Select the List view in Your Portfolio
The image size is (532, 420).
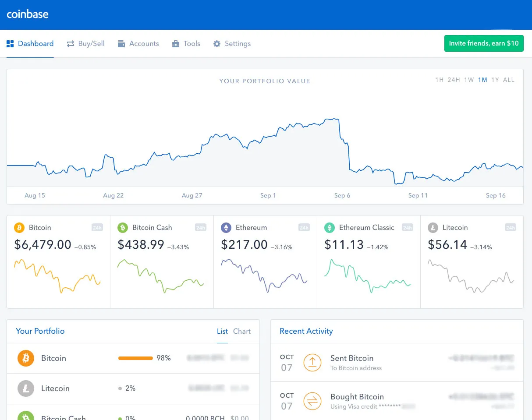point(222,332)
